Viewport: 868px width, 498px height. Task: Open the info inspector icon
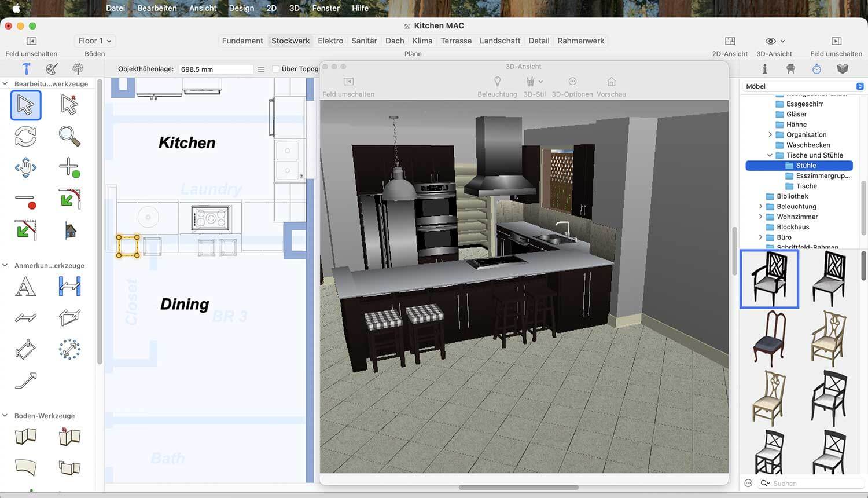point(764,69)
